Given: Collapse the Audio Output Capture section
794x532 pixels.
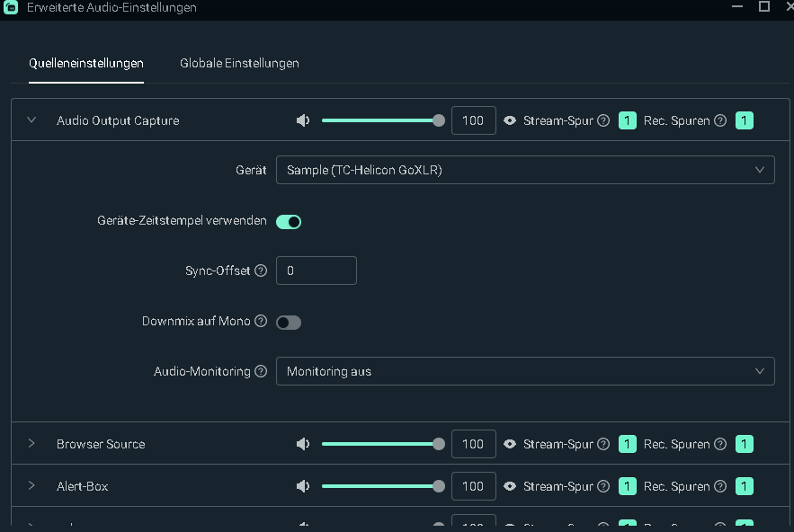Looking at the screenshot, I should click(x=31, y=120).
